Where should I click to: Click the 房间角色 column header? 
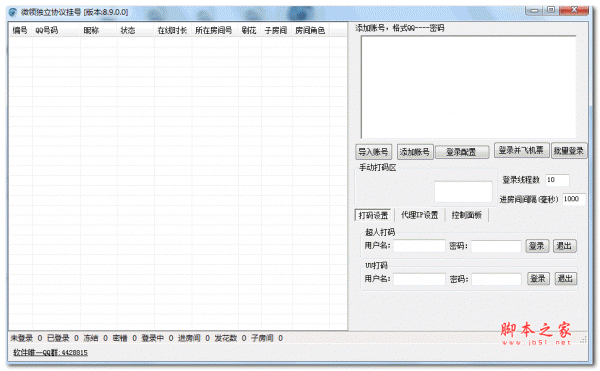click(310, 30)
